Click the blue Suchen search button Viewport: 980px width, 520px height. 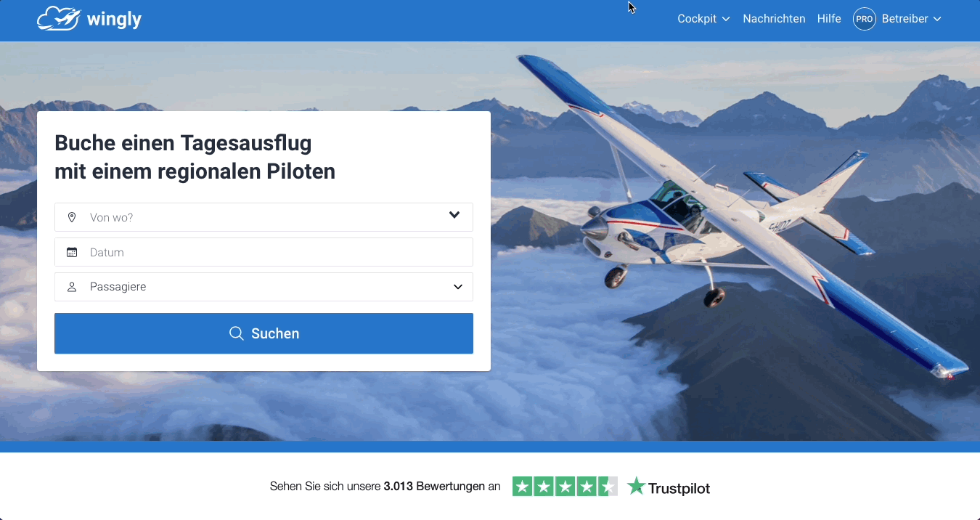(264, 333)
